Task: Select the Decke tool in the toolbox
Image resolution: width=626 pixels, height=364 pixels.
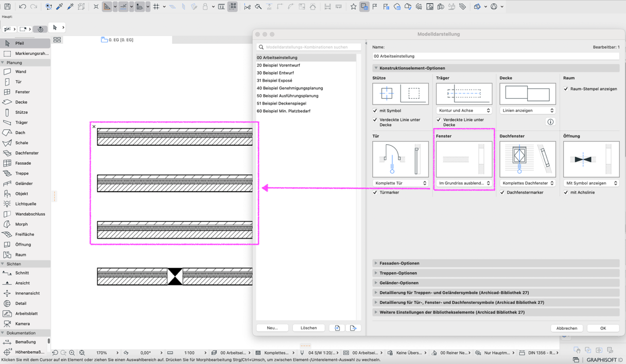Action: [x=25, y=102]
